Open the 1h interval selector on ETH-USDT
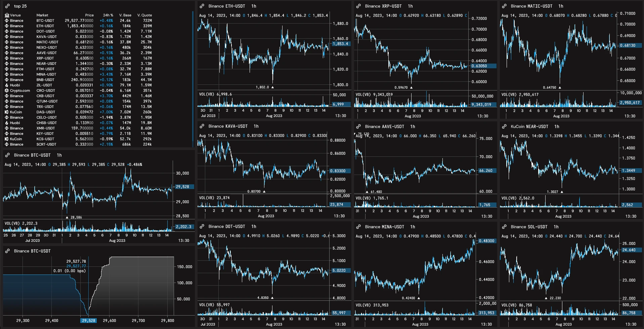This screenshot has height=329, width=644. click(254, 6)
